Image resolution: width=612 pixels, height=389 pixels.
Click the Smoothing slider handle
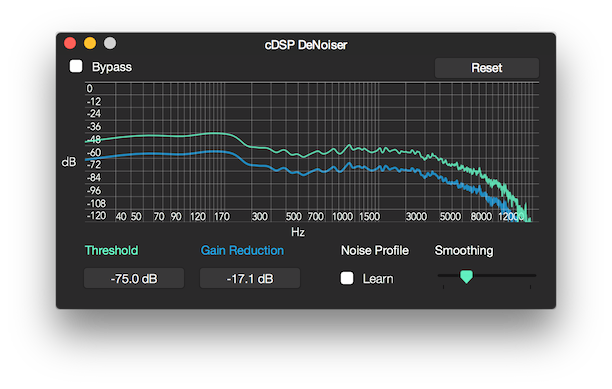pos(466,277)
